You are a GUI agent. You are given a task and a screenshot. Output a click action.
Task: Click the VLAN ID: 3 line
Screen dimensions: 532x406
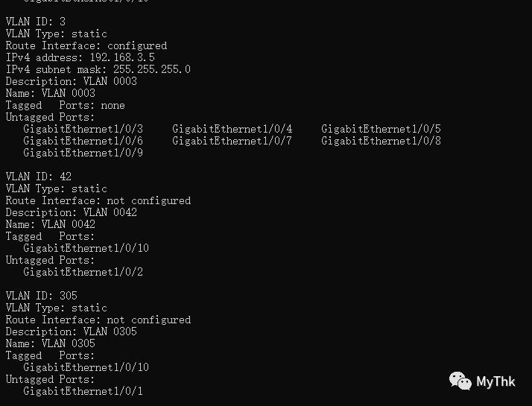[x=36, y=22]
